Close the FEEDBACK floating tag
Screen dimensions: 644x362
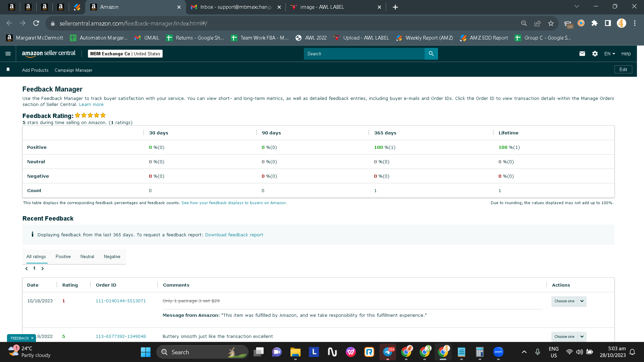point(32,338)
